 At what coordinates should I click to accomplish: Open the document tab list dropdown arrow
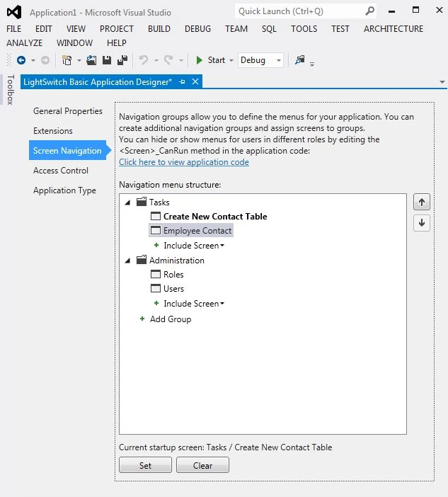click(x=442, y=82)
